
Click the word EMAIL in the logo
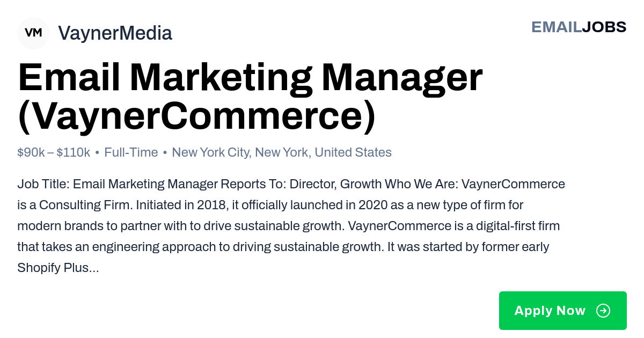coord(556,27)
